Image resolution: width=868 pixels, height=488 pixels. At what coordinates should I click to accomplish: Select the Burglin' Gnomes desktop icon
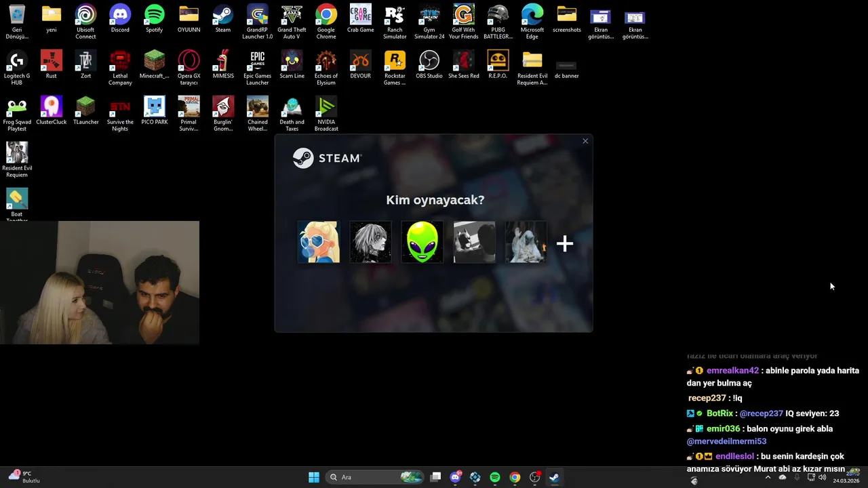point(223,114)
